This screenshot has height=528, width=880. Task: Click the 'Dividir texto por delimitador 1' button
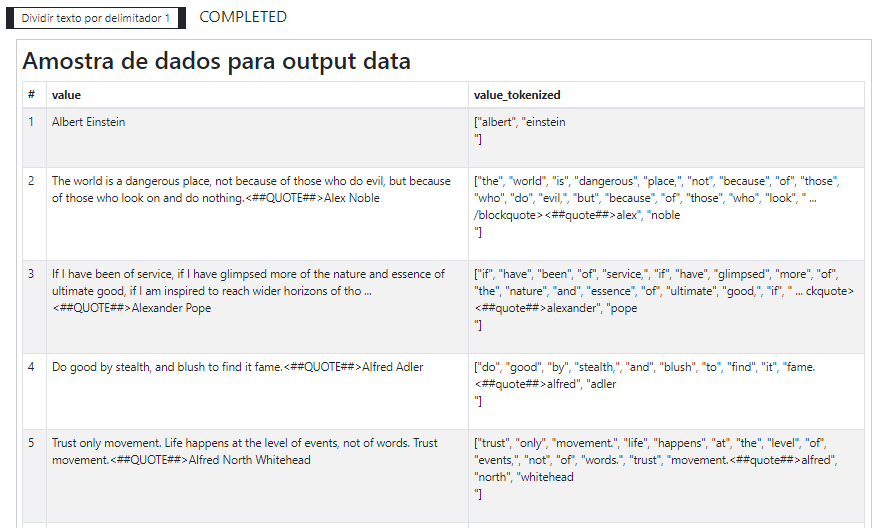[x=95, y=18]
